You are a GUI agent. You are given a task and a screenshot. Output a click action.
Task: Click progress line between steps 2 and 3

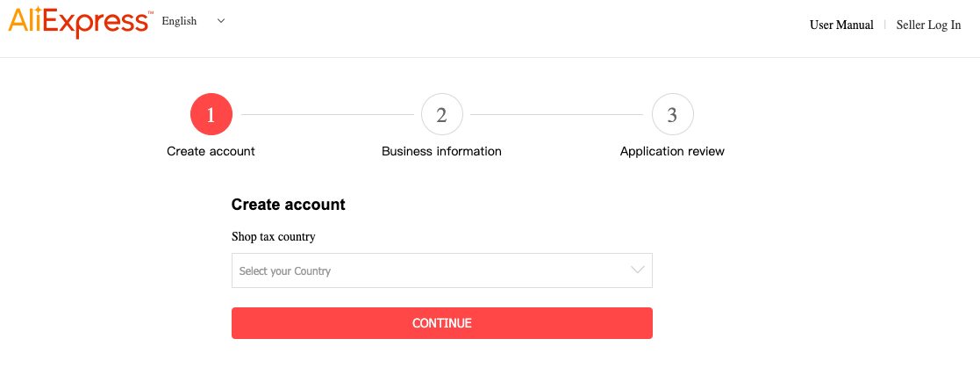556,115
